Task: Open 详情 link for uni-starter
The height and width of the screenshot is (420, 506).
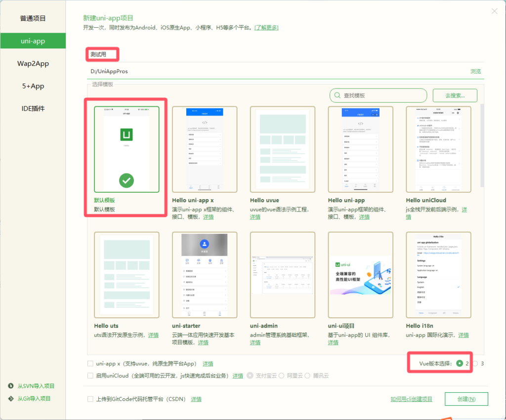Action: pyautogui.click(x=203, y=342)
